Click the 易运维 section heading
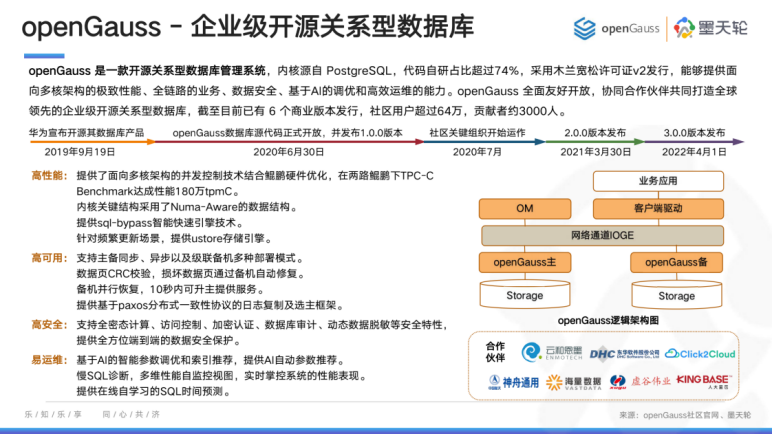 [x=49, y=360]
